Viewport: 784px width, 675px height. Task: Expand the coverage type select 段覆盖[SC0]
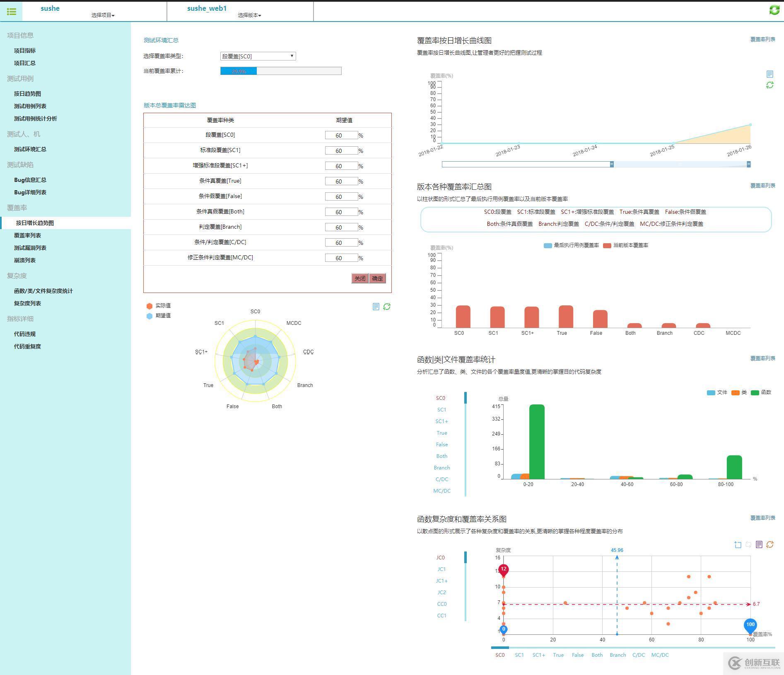[x=258, y=56]
